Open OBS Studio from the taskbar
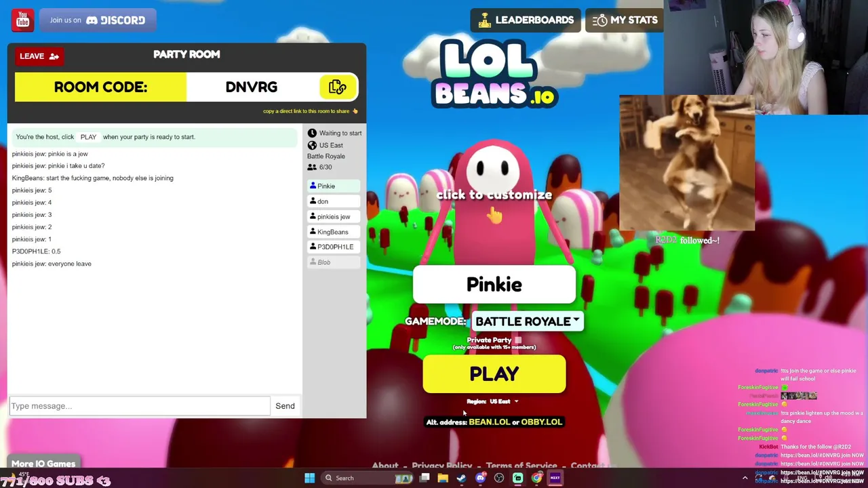The height and width of the screenshot is (488, 868). point(500,478)
